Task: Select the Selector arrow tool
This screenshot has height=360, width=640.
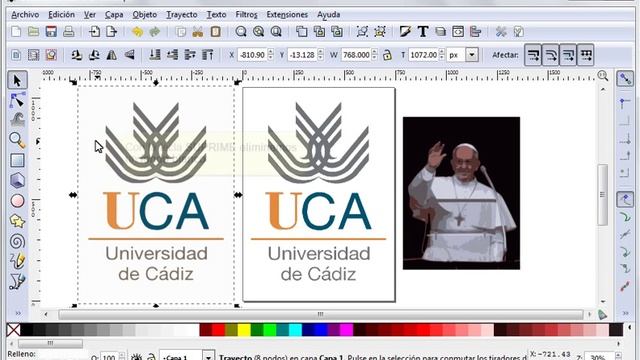Action: coord(17,80)
